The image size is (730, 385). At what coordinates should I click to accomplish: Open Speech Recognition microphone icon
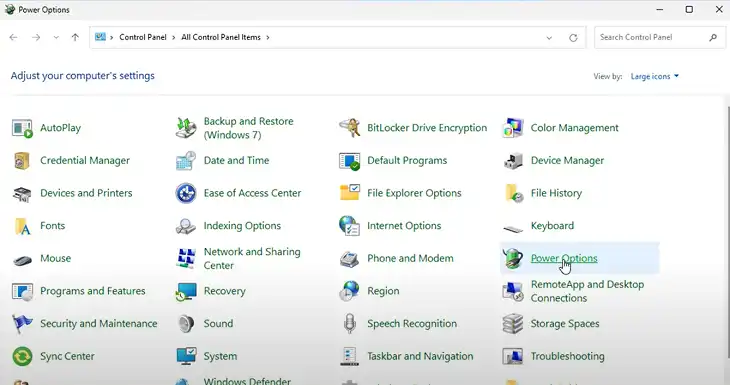349,324
